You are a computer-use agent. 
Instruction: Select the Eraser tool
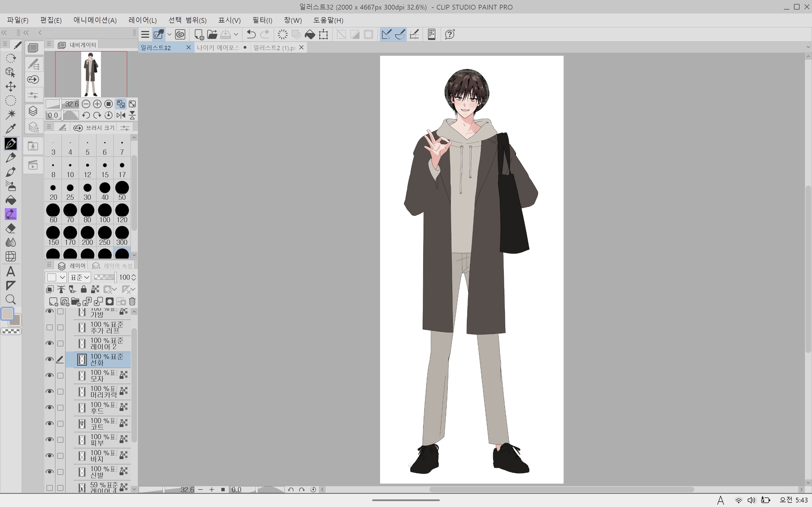coord(11,228)
